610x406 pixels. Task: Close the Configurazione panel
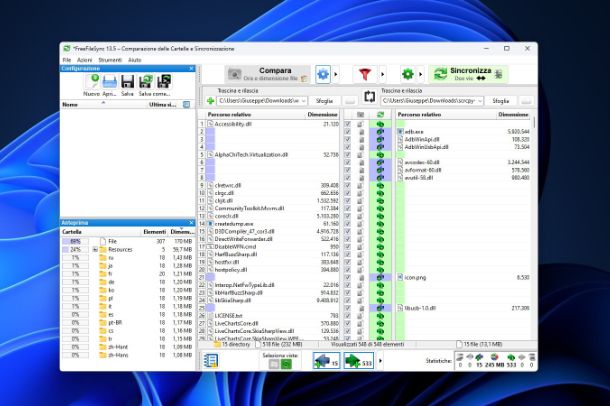coord(191,68)
